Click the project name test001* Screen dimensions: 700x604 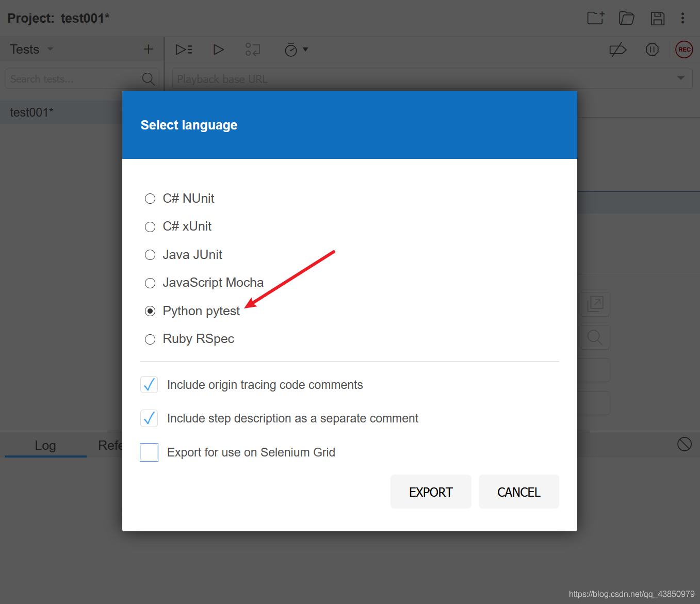pyautogui.click(x=85, y=18)
